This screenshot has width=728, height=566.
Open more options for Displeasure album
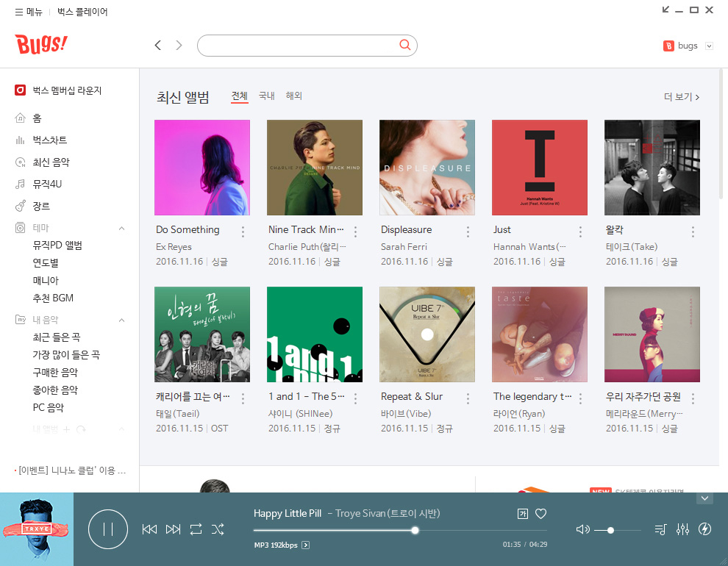468,232
